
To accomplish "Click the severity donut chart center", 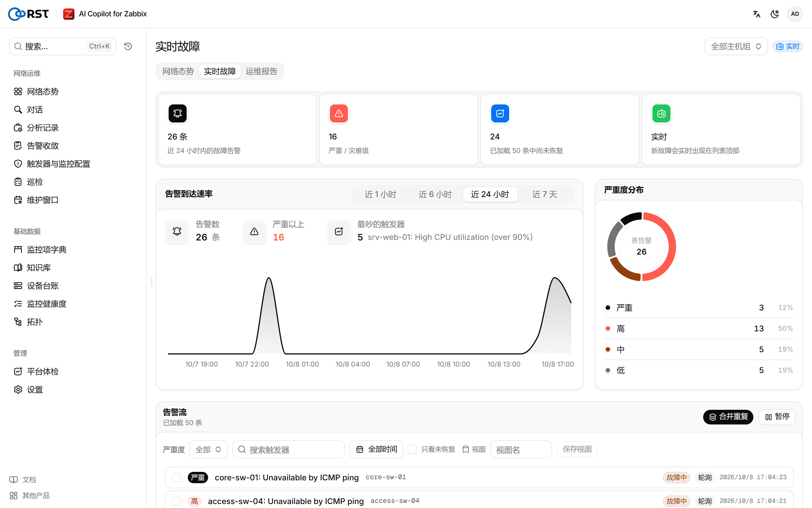I will pyautogui.click(x=641, y=247).
